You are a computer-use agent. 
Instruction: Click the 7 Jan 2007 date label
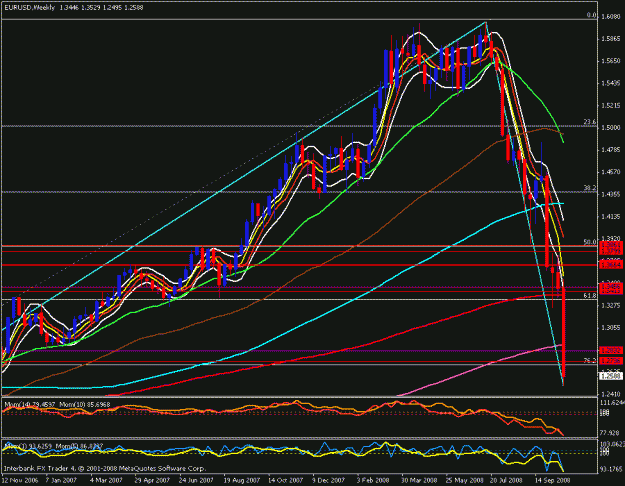(61, 480)
